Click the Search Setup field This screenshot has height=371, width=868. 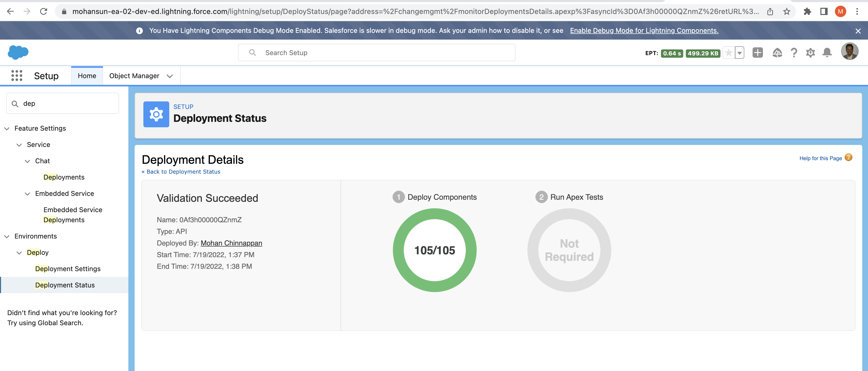click(x=376, y=53)
